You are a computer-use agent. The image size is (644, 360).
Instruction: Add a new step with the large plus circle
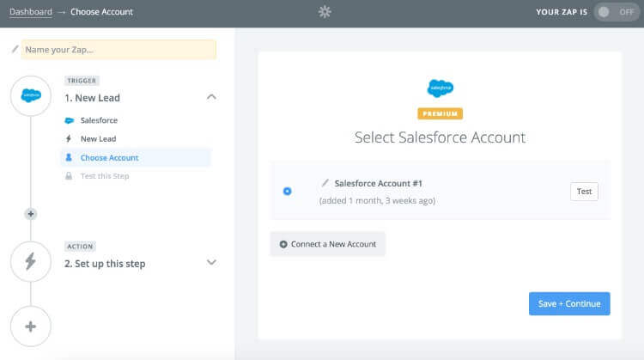(x=31, y=326)
